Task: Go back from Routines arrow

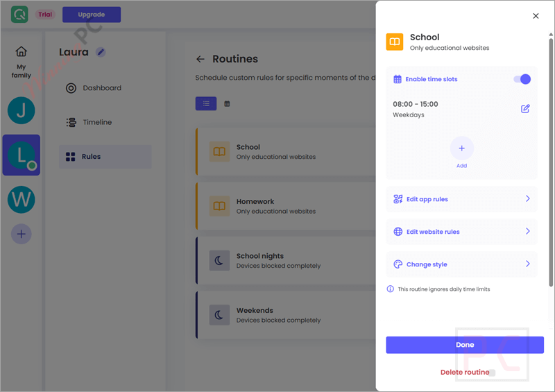Action: [x=200, y=59]
